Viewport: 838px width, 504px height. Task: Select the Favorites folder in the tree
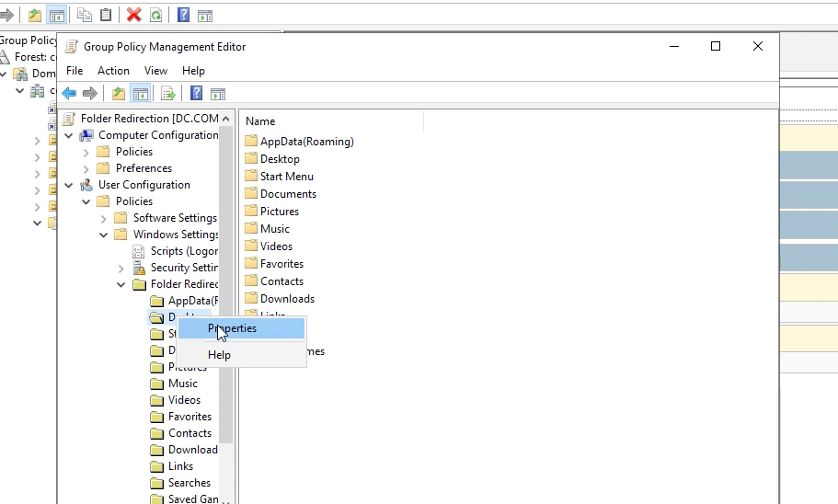click(x=189, y=417)
